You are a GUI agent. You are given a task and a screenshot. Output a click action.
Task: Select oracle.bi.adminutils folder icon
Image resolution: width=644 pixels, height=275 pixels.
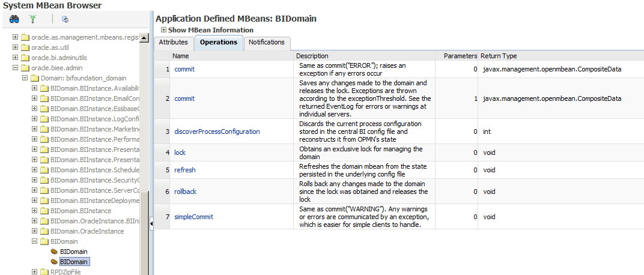click(25, 58)
